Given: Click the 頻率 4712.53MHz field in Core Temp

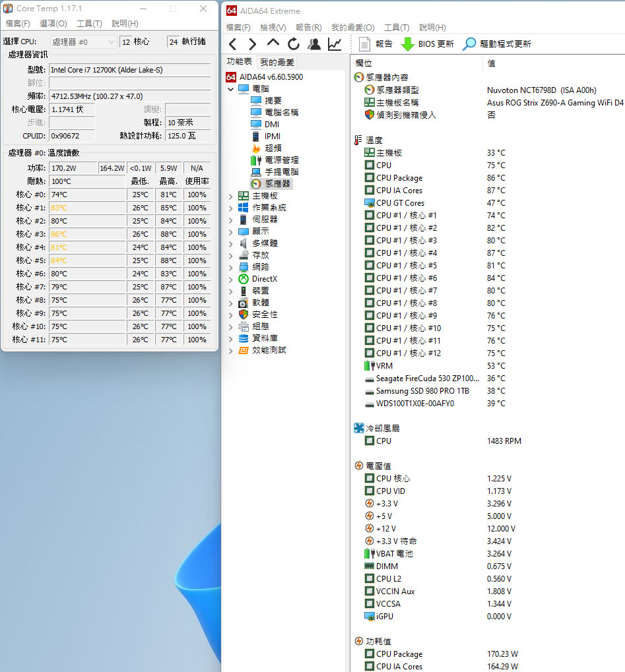Looking at the screenshot, I should (x=129, y=96).
